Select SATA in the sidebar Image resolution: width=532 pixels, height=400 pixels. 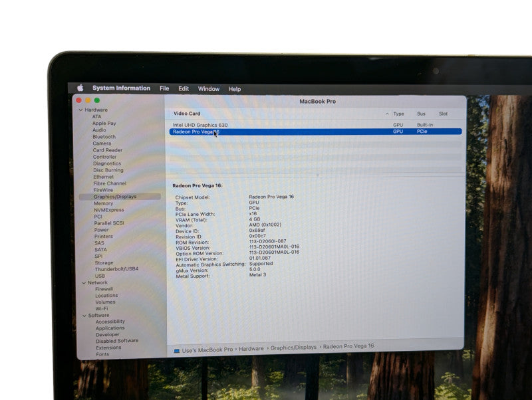tap(101, 249)
